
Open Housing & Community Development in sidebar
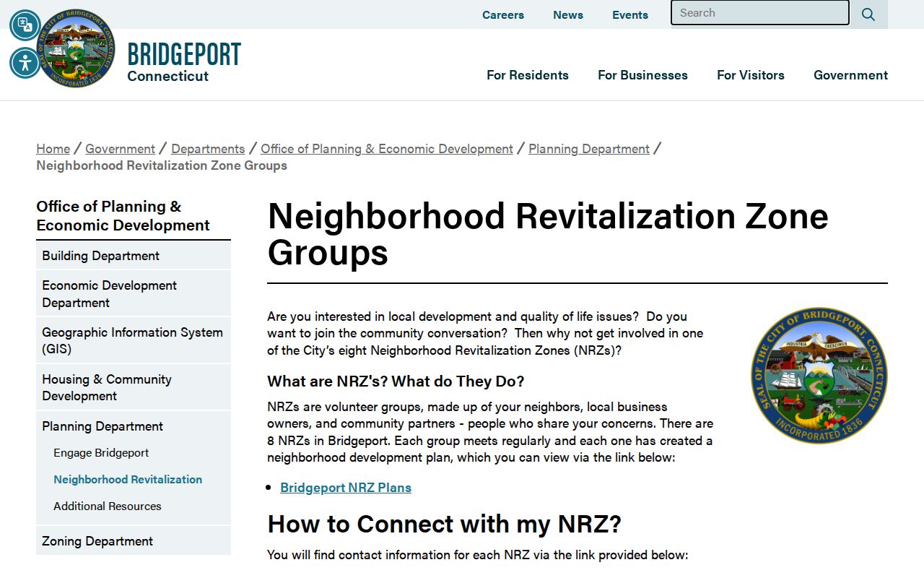tap(134, 388)
